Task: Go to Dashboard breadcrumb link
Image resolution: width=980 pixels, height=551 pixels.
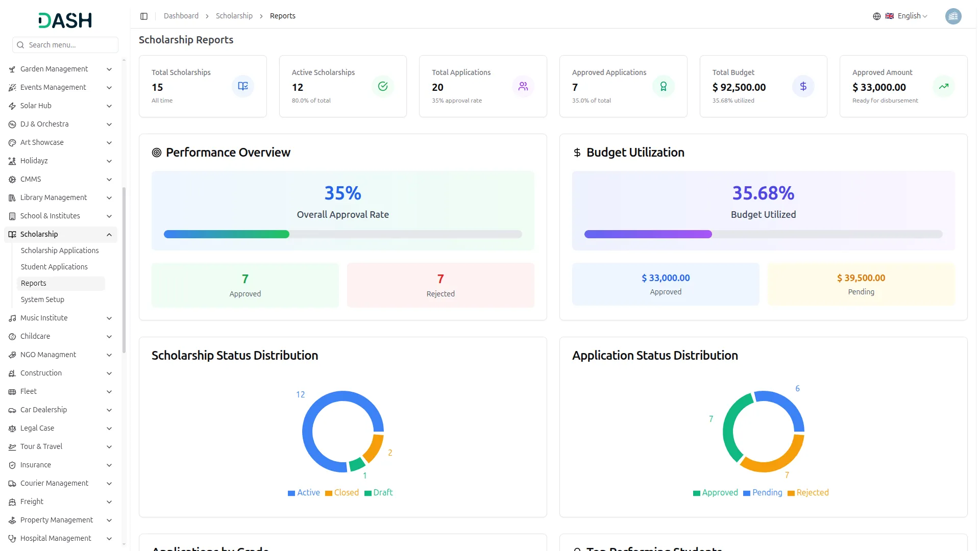Action: tap(181, 16)
